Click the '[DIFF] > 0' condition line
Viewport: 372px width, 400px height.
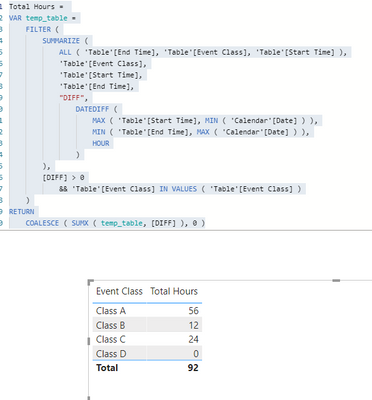pos(63,177)
